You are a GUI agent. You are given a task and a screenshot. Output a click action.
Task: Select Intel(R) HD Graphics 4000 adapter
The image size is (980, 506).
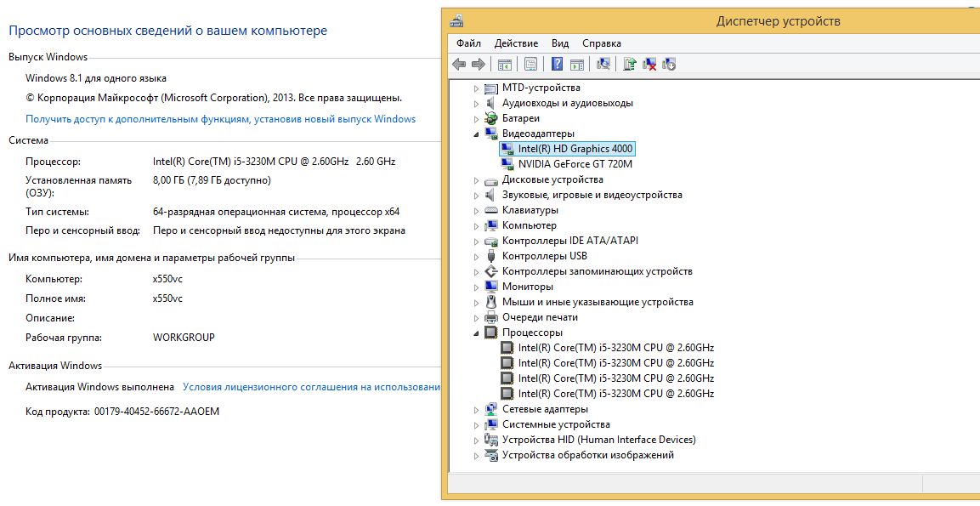click(575, 149)
